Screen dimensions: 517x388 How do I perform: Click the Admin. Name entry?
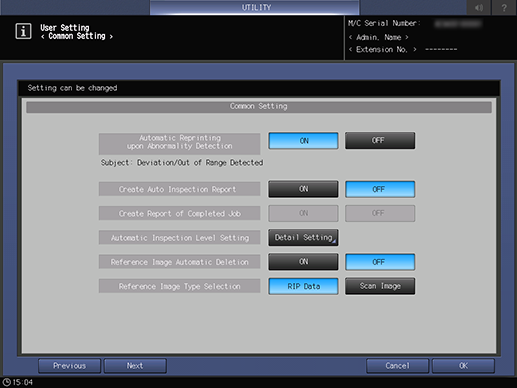(379, 37)
